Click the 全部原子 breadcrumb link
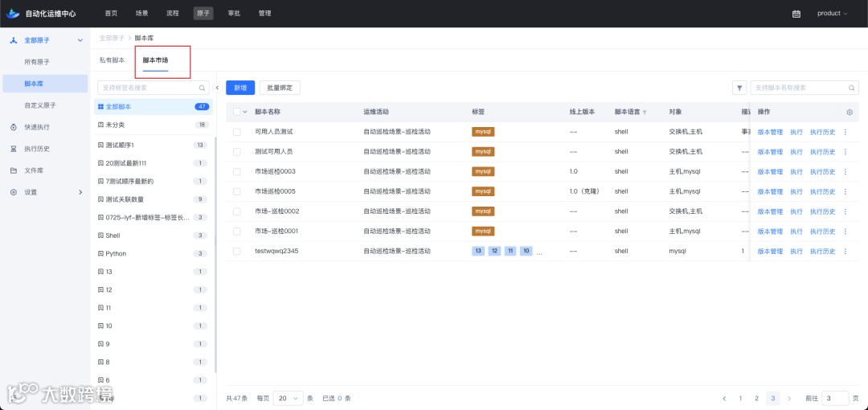This screenshot has height=410, width=868. 112,39
